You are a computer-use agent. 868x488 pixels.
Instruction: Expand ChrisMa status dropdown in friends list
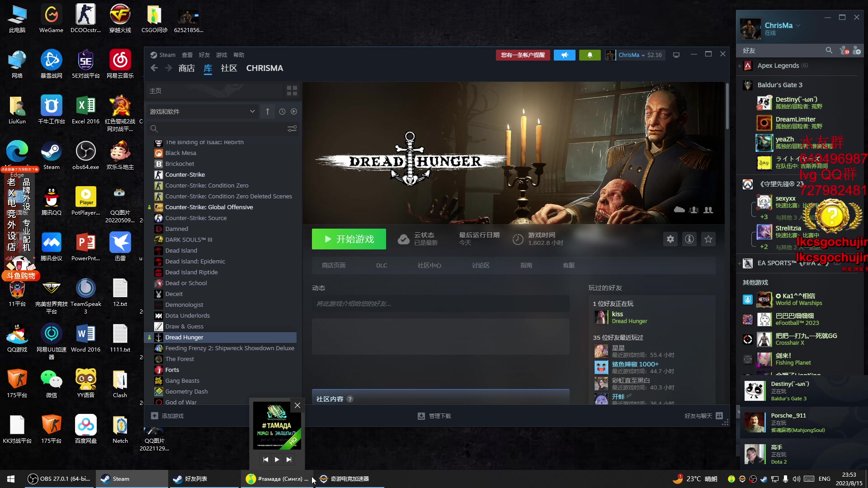pos(798,26)
